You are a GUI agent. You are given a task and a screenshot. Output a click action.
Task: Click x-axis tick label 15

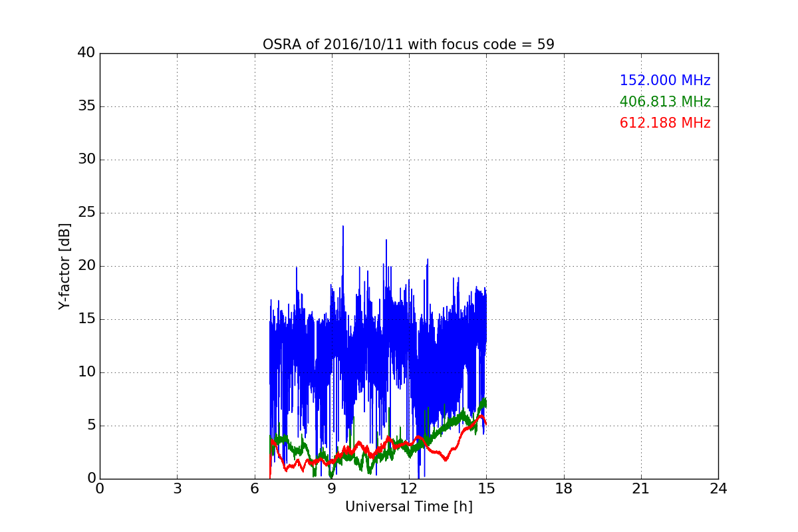coord(486,489)
